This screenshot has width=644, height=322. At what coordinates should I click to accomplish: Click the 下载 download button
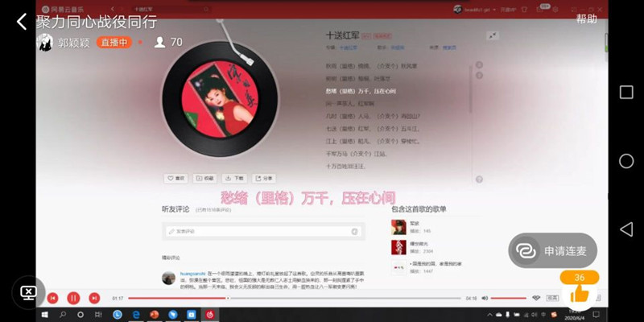coord(234,178)
